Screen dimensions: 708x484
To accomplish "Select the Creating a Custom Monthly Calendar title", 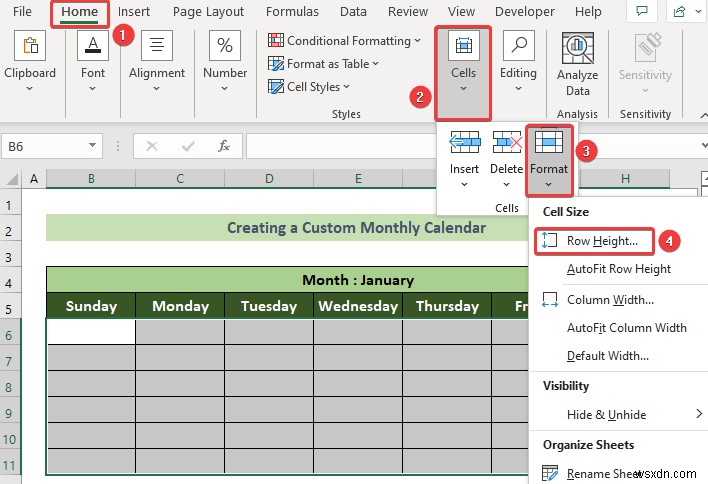I will (x=287, y=228).
